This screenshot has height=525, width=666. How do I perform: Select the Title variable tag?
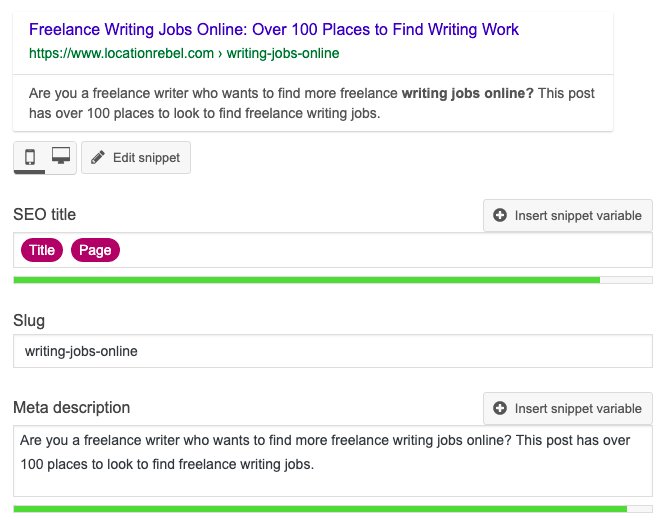pos(42,250)
